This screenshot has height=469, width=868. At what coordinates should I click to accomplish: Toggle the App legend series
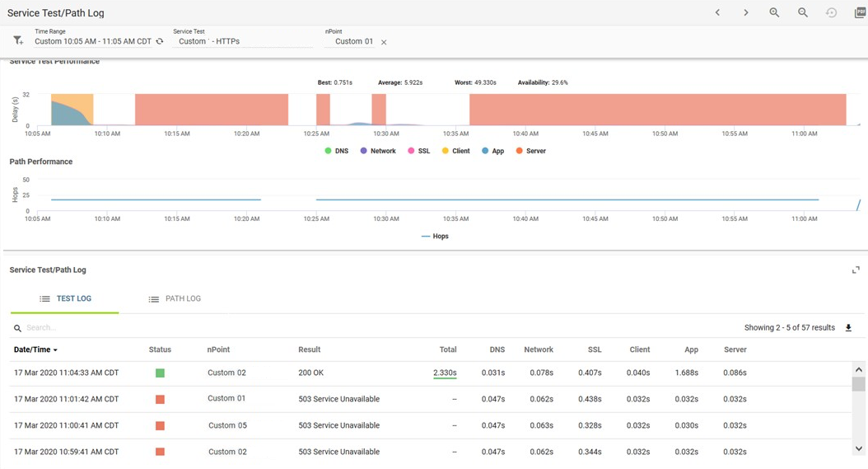tap(492, 151)
